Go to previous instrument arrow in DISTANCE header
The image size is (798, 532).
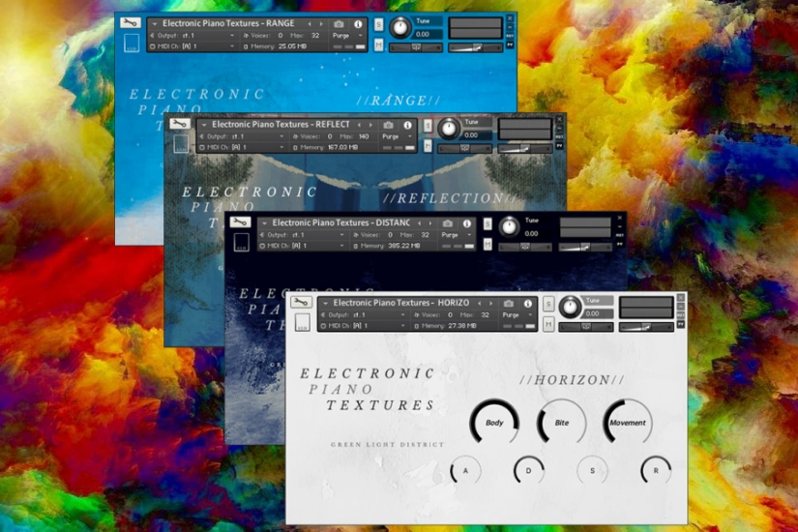pyautogui.click(x=419, y=223)
